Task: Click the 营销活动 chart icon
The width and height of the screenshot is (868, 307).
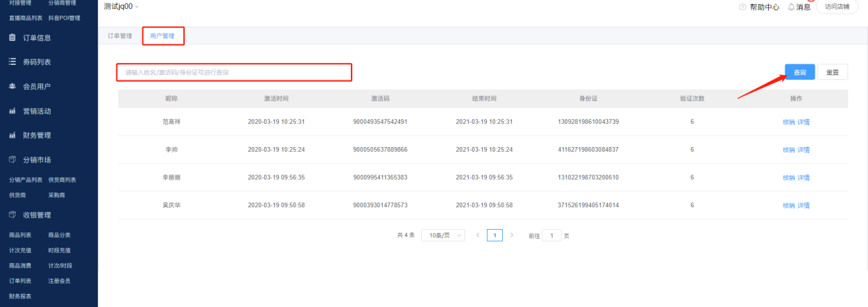Action: pos(12,111)
